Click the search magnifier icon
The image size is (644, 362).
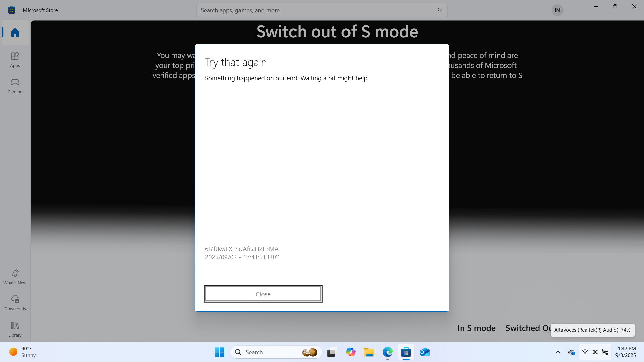pyautogui.click(x=440, y=10)
